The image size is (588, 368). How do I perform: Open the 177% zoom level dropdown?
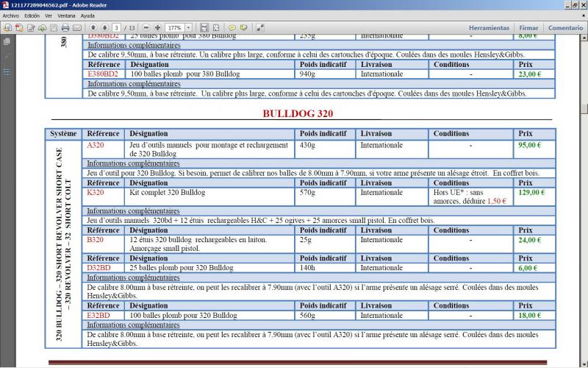189,28
